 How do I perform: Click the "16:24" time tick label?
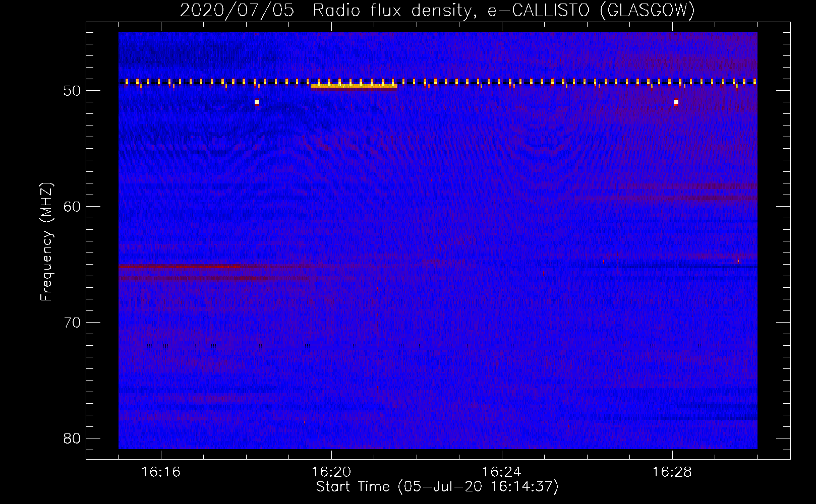tap(502, 472)
